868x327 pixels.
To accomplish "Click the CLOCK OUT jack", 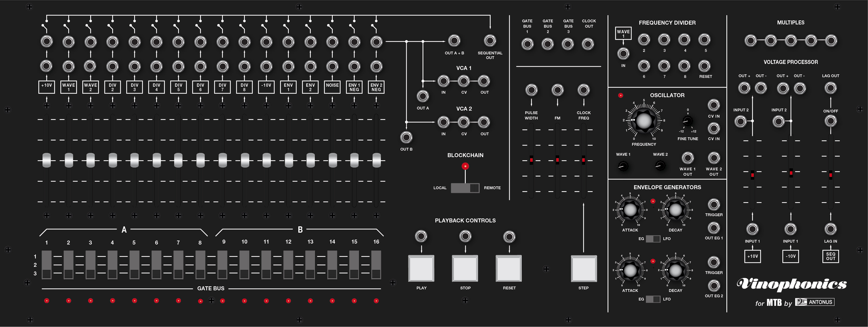I will coord(588,44).
